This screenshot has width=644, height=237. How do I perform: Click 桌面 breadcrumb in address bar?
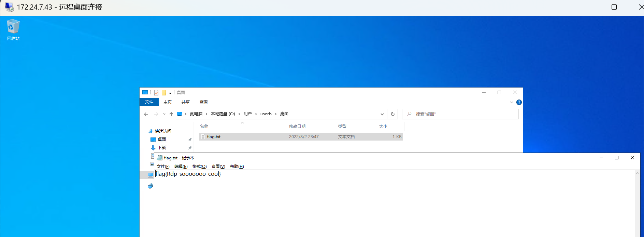(284, 114)
